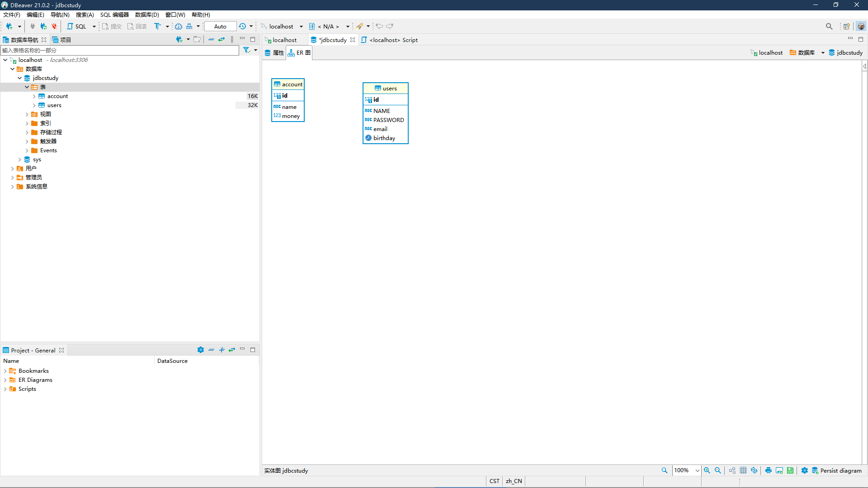Click the search magnifier in top-right toolbar
The height and width of the screenshot is (488, 868).
[829, 26]
